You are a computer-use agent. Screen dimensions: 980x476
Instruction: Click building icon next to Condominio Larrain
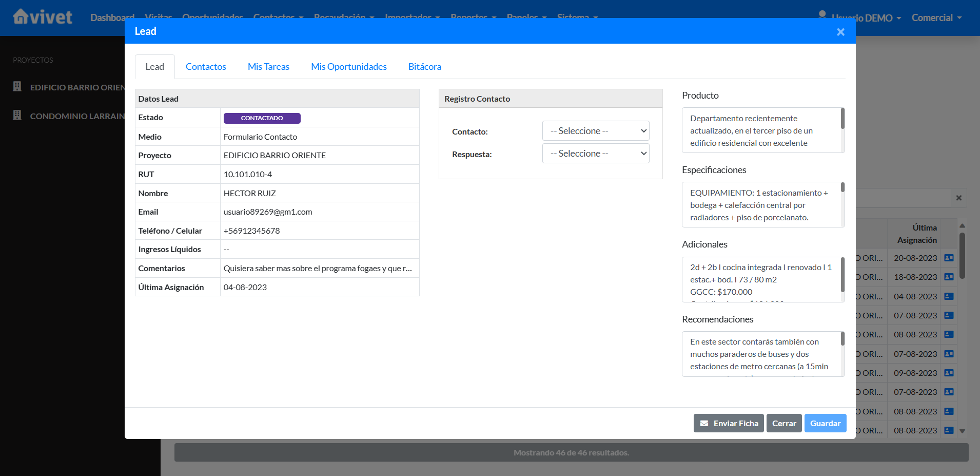17,116
